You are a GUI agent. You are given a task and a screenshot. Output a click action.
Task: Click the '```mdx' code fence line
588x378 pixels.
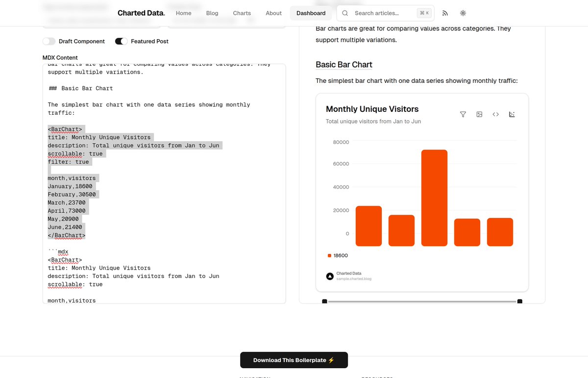coord(58,252)
